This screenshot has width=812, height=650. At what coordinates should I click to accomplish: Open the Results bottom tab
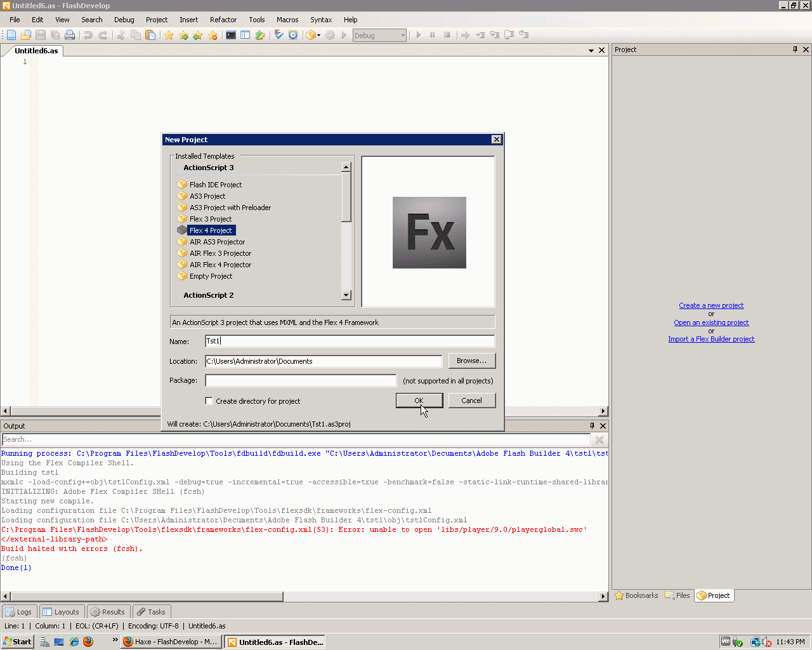pos(108,612)
